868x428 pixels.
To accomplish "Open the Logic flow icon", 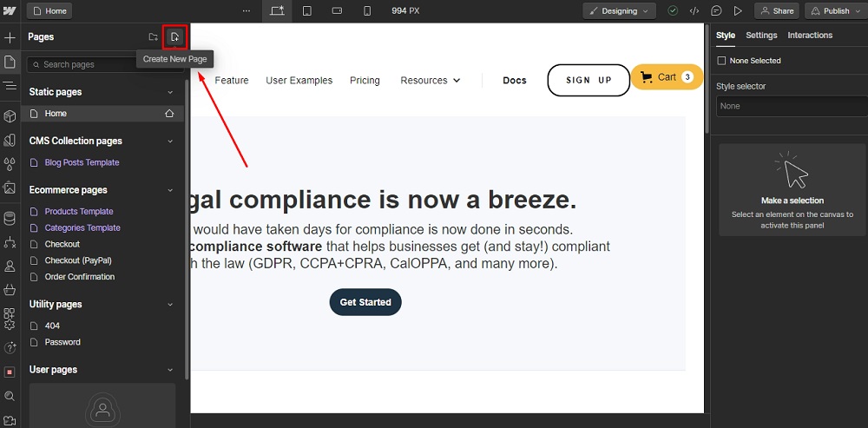I will (x=10, y=242).
